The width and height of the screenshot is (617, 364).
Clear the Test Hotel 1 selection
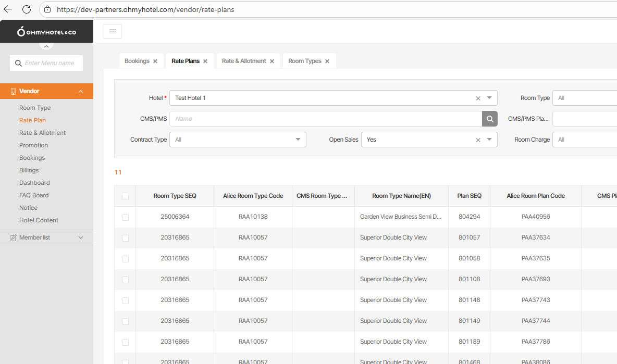point(478,98)
